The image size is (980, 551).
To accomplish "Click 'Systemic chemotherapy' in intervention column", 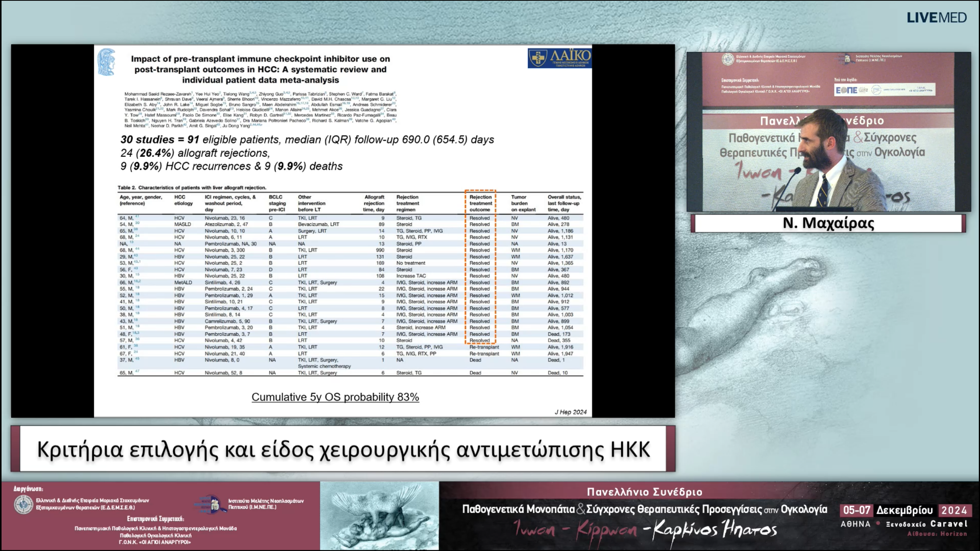I will point(324,366).
